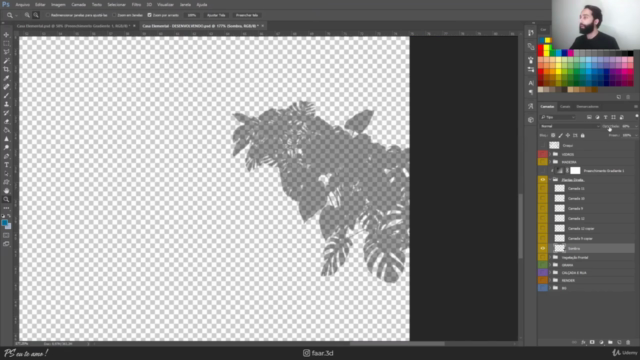Select the Healing Brush tool
Image resolution: width=640 pixels, height=360 pixels.
7,87
